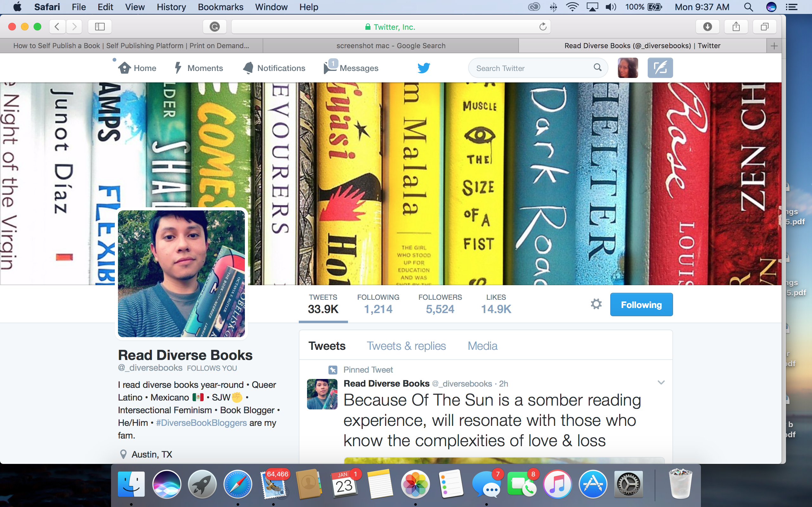Click the Safari reload page icon
The width and height of the screenshot is (812, 507).
(x=543, y=27)
